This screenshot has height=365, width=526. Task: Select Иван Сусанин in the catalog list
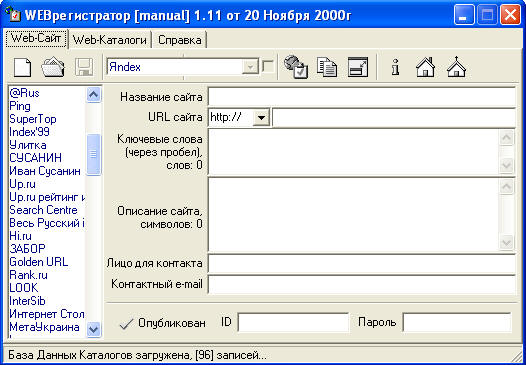pyautogui.click(x=45, y=171)
